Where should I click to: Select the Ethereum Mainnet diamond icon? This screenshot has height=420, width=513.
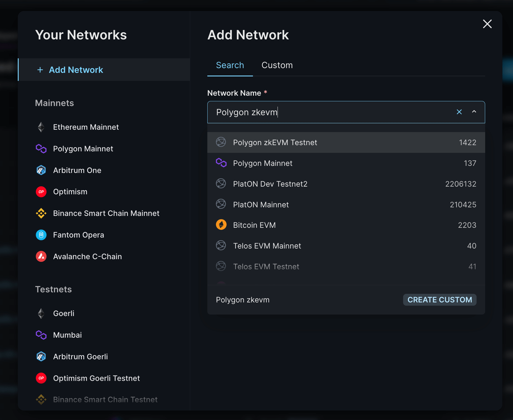41,127
